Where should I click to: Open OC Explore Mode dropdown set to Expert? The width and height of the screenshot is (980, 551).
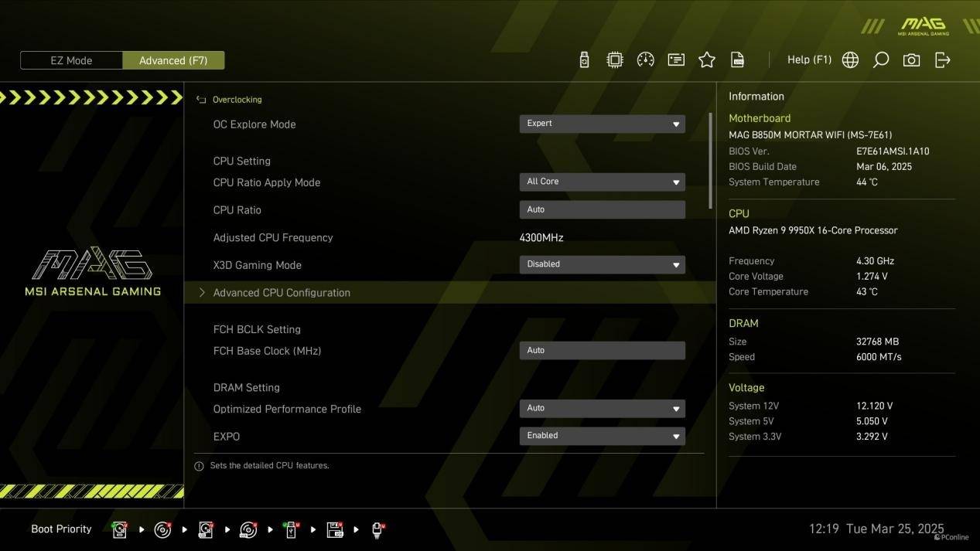(x=602, y=124)
